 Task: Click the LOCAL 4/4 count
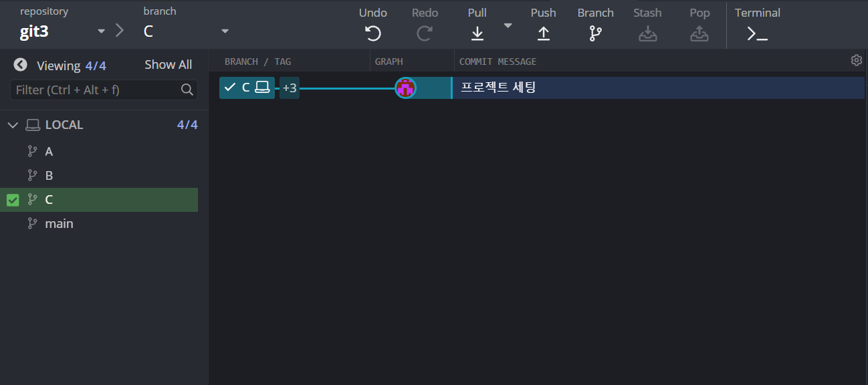coord(187,125)
